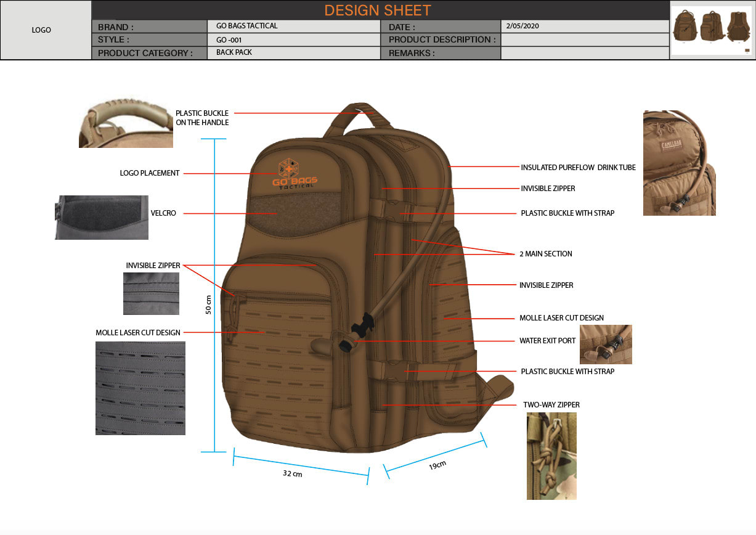Select the 50 cm height dimension label
The image size is (756, 535).
[x=208, y=305]
